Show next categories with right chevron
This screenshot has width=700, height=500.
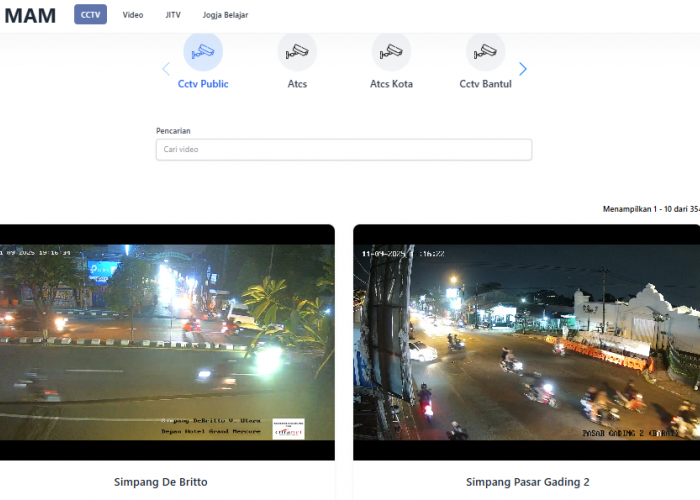tap(523, 69)
